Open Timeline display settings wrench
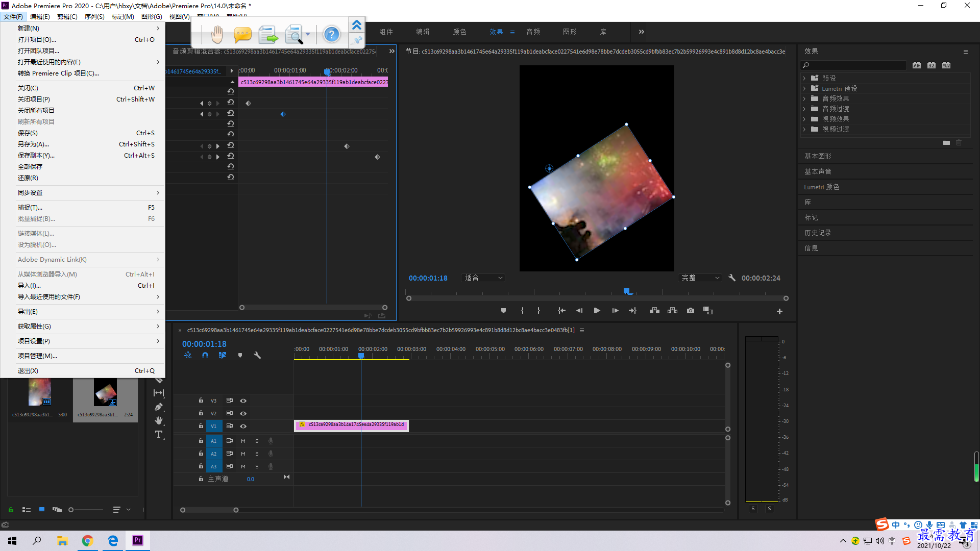980x551 pixels. click(x=257, y=355)
